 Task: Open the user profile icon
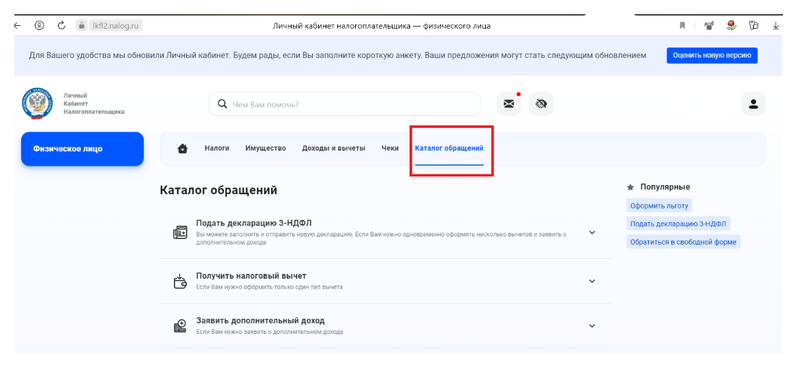(753, 104)
